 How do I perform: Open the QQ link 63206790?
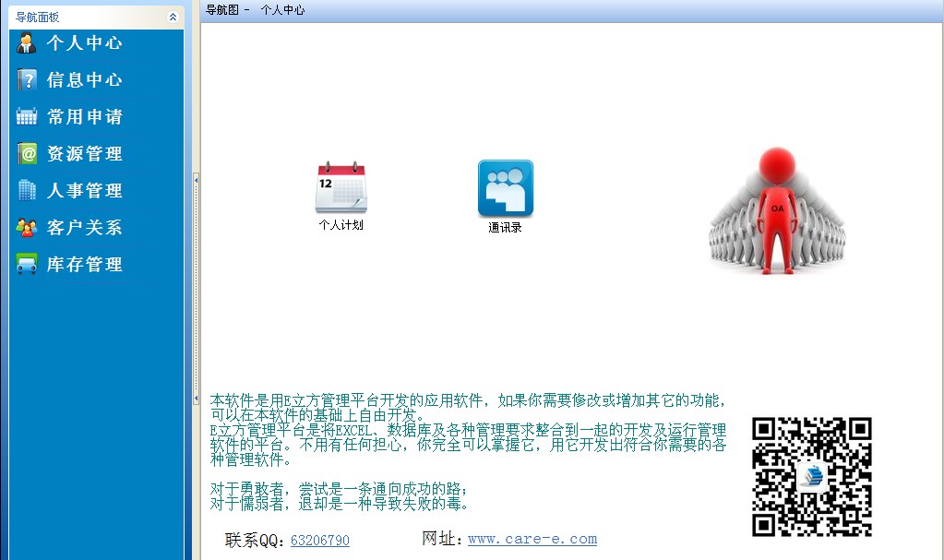click(319, 540)
